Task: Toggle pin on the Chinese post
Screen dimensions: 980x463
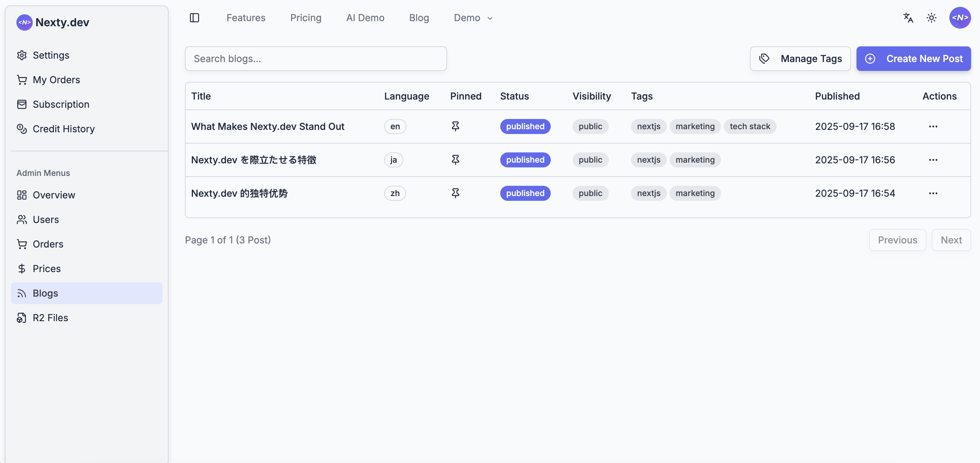Action: point(455,193)
